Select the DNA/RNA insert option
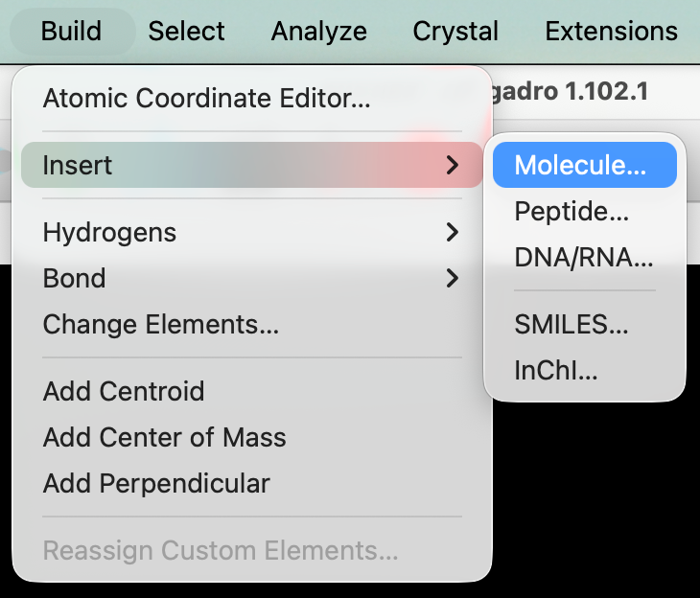 (x=583, y=257)
